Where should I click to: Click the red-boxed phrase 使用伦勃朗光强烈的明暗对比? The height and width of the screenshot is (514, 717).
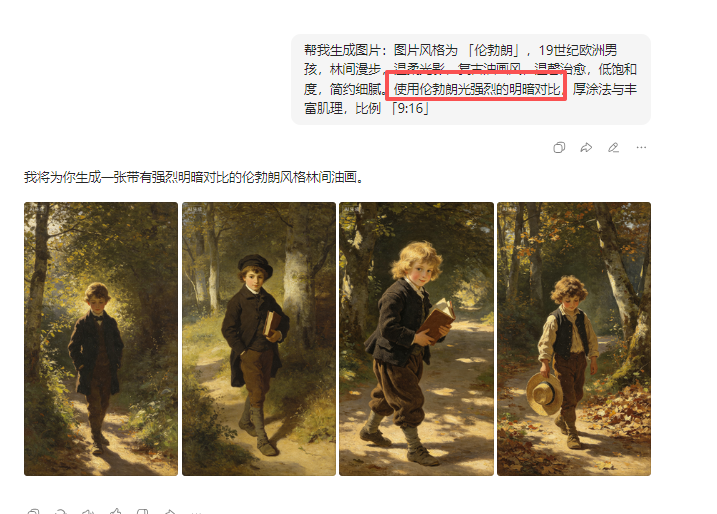[x=476, y=89]
